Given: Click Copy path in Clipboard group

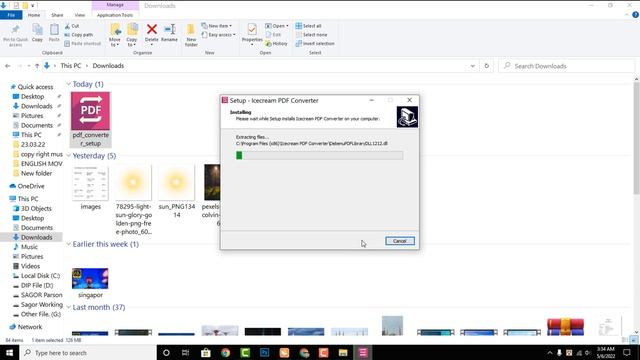Looking at the screenshot, I should (x=79, y=35).
